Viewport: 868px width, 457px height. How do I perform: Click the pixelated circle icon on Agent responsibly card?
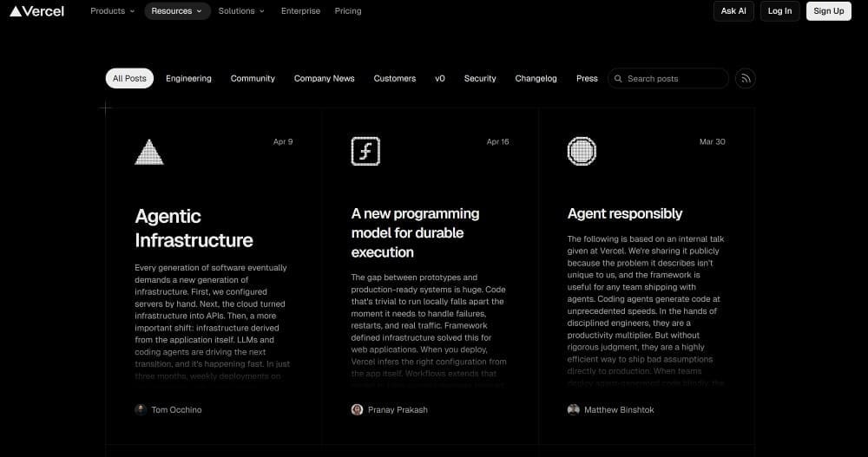[582, 151]
